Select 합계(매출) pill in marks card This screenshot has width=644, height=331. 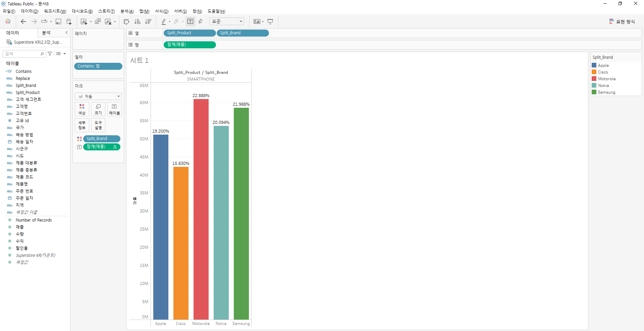point(102,147)
